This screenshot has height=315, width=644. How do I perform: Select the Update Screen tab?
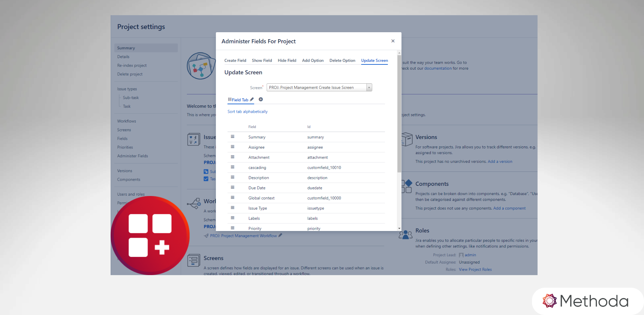point(374,61)
